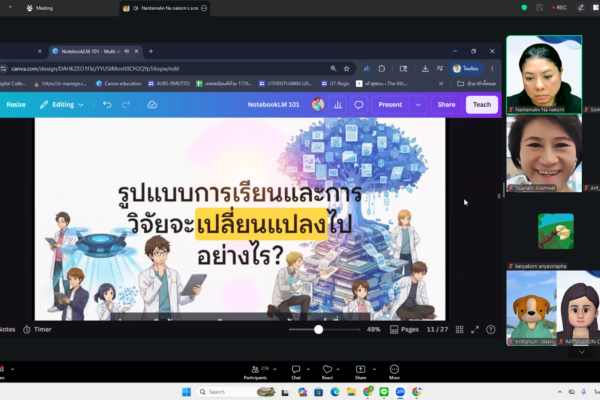Click the yellow highlighted Thai word on slide
This screenshot has width=600, height=400.
tap(261, 224)
